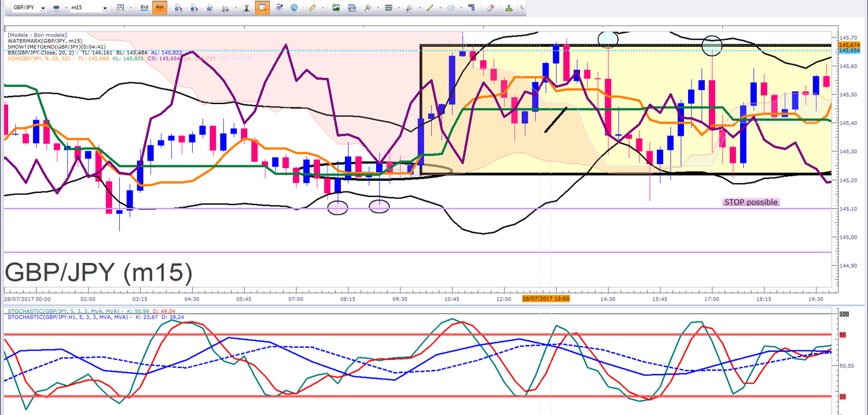Click the highlighted 28/07/2017 13:00 time marker
Viewport: 868px width, 415px height.
(x=546, y=299)
